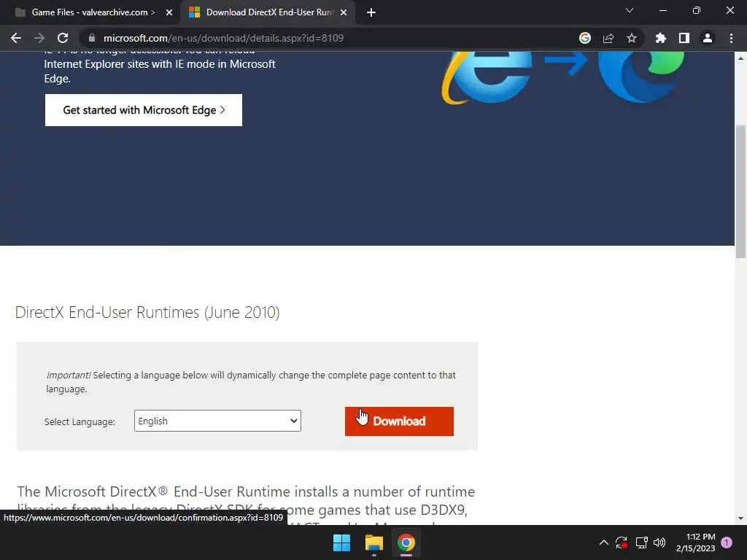Open the Select Language dropdown
This screenshot has height=560, width=747.
pos(217,421)
